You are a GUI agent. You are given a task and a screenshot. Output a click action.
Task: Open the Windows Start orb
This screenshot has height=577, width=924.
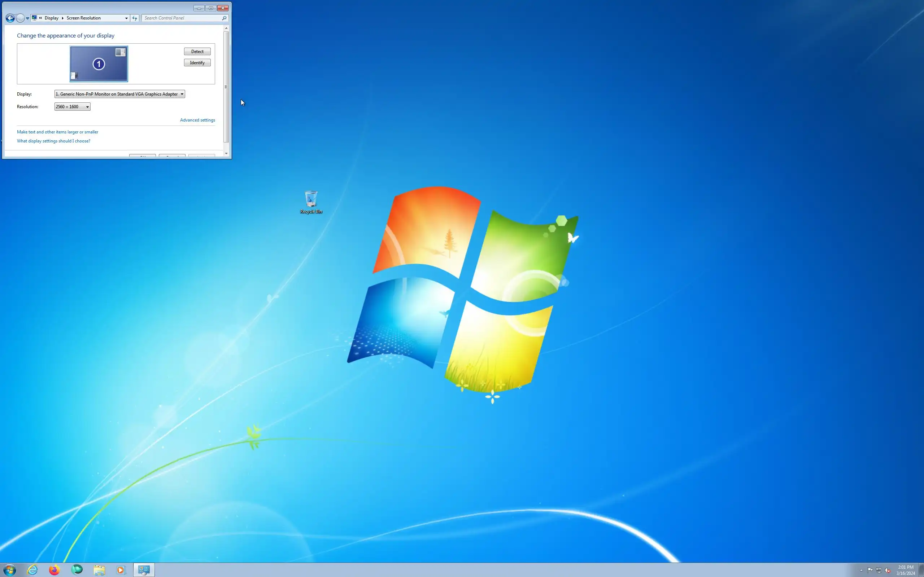pyautogui.click(x=9, y=570)
